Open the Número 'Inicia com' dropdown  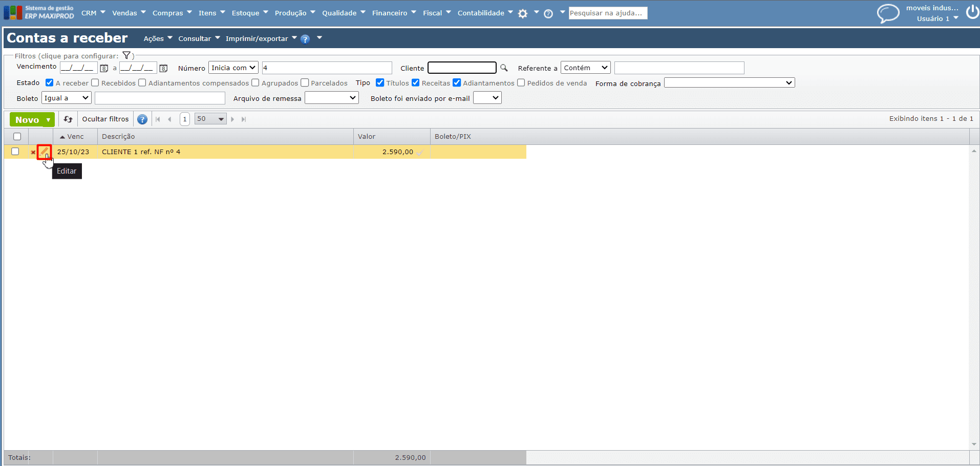[x=233, y=68]
